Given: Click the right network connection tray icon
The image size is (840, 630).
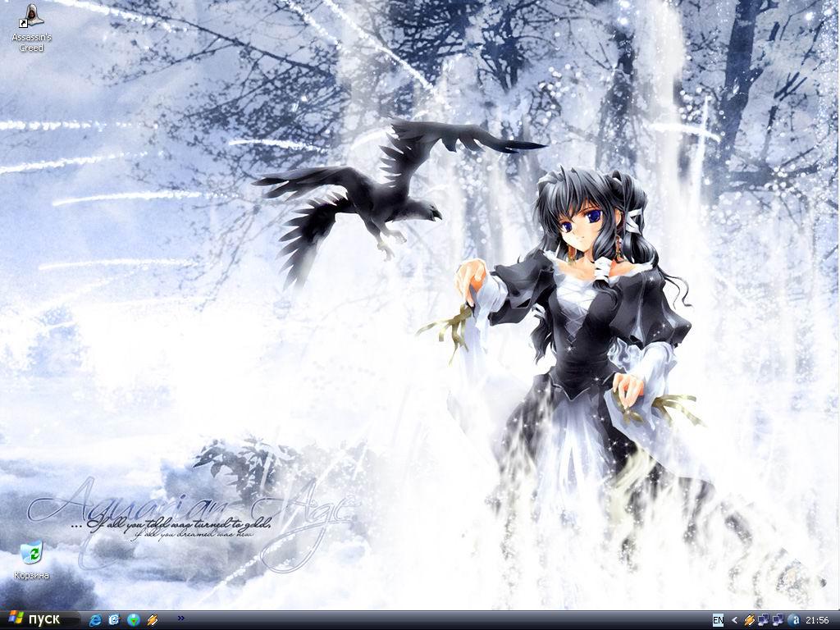Looking at the screenshot, I should coord(778,620).
